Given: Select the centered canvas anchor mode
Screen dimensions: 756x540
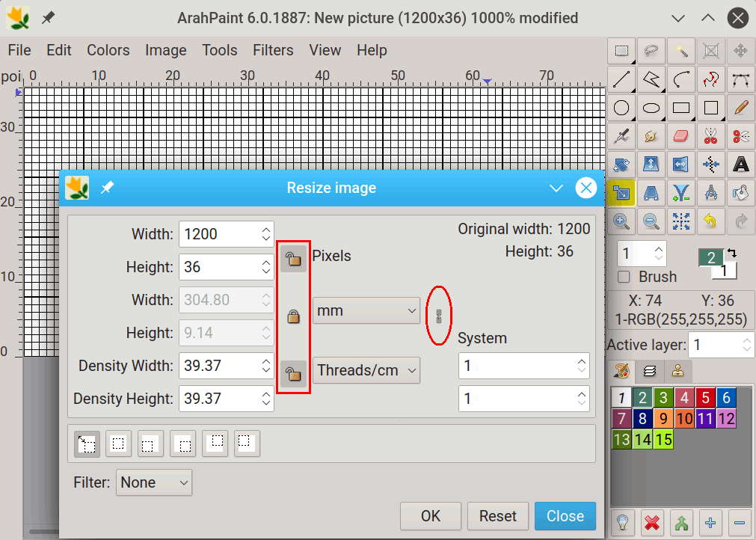Looking at the screenshot, I should 119,444.
